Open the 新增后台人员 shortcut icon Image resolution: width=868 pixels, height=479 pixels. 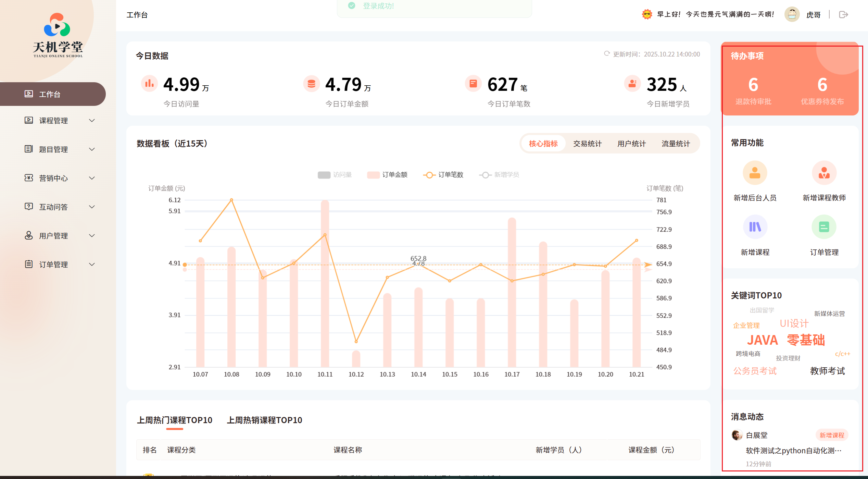[755, 173]
